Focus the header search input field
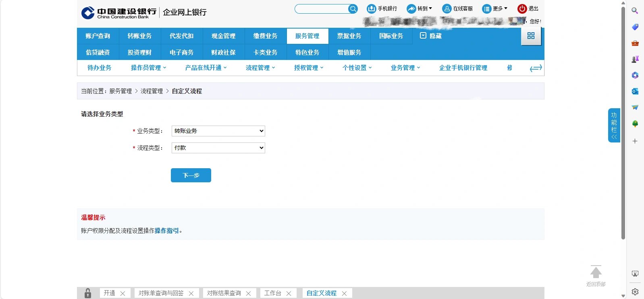644x299 pixels. coord(322,9)
